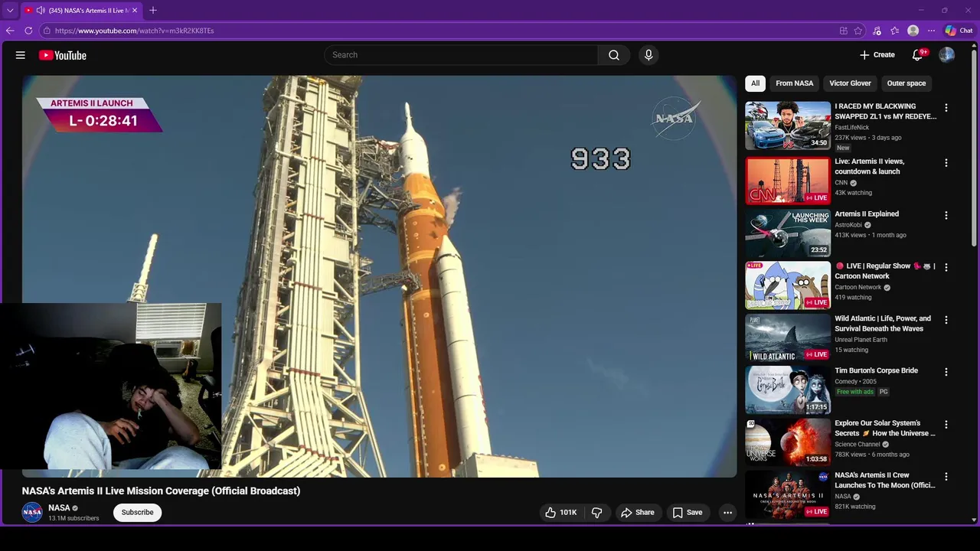The height and width of the screenshot is (551, 980).
Task: Click the Cartoon Network channel name
Action: (x=858, y=288)
